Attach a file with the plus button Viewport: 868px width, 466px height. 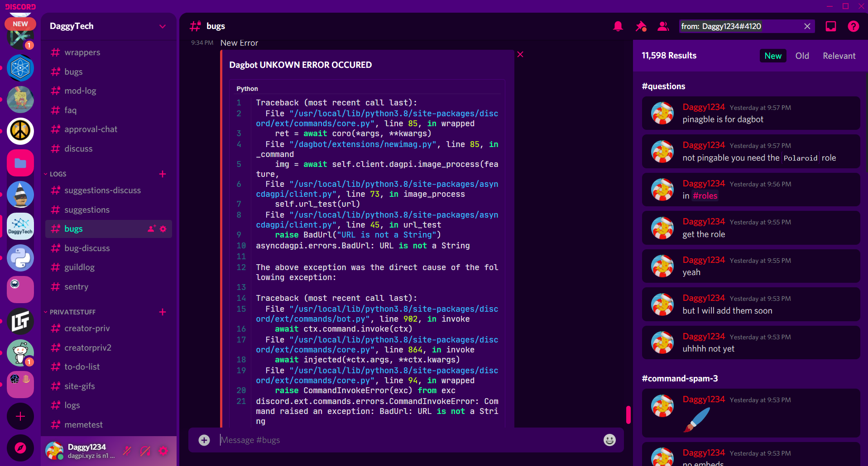coord(204,440)
